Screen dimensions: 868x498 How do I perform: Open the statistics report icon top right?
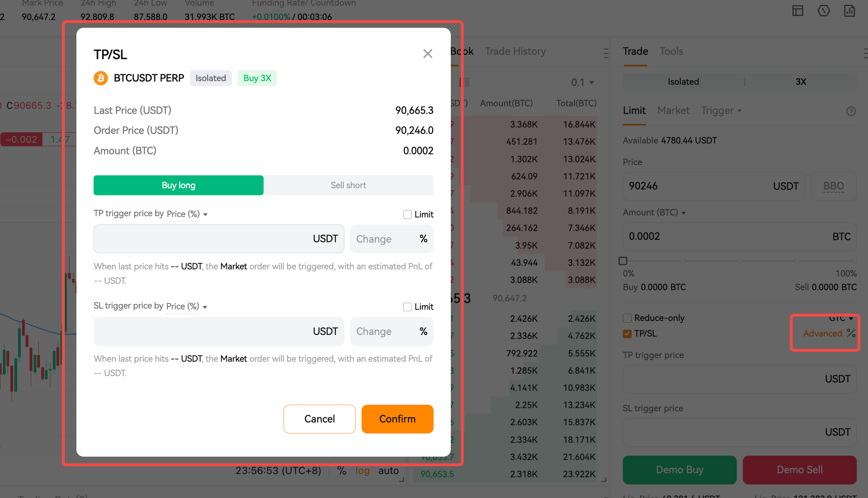(x=850, y=11)
